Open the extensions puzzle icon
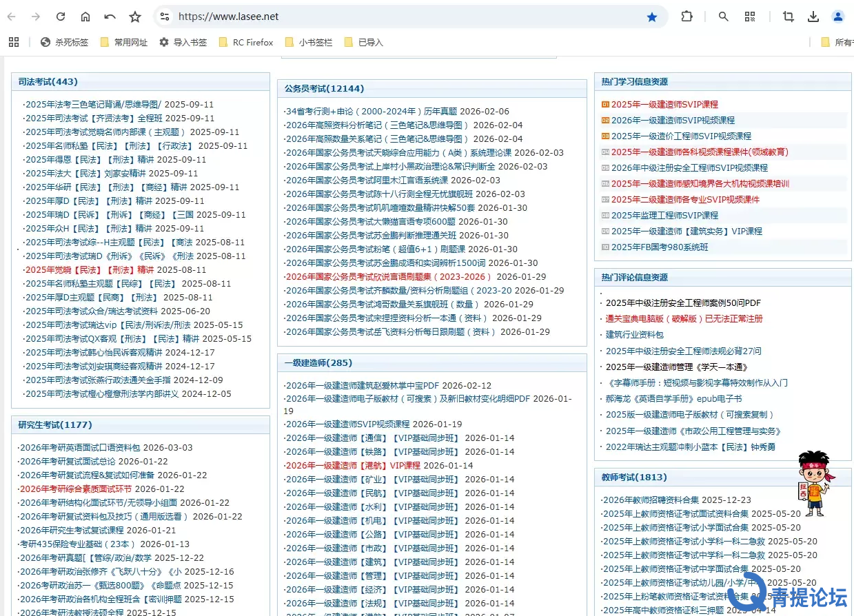The image size is (854, 616). tap(687, 17)
